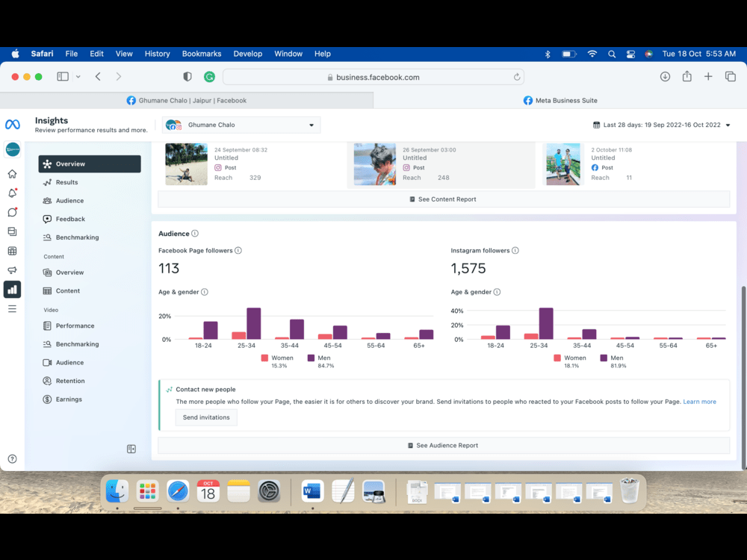Viewport: 747px width, 560px height.
Task: Open Feedback in sidebar
Action: click(x=90, y=219)
